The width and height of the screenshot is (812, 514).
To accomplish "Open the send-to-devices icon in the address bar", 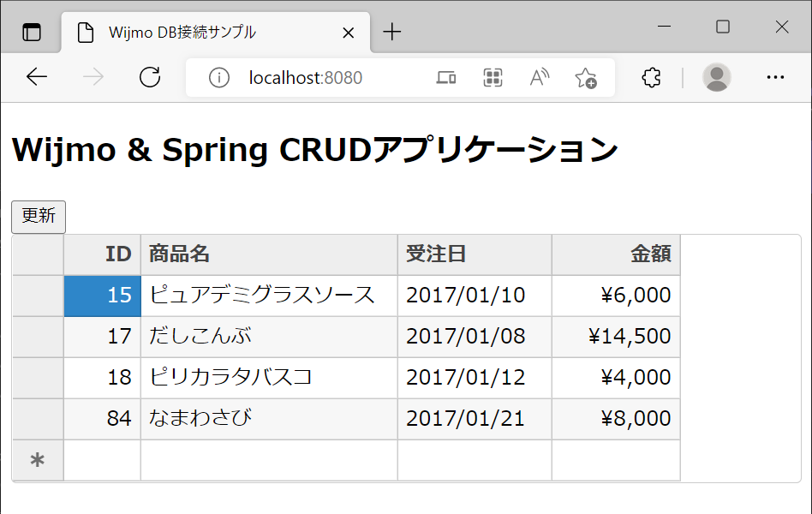I will point(446,78).
